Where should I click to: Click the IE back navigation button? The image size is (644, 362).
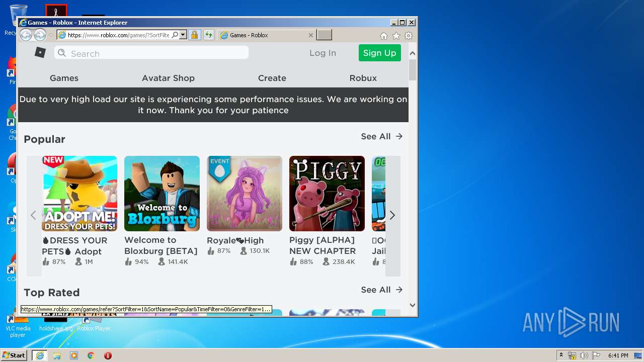[26, 35]
